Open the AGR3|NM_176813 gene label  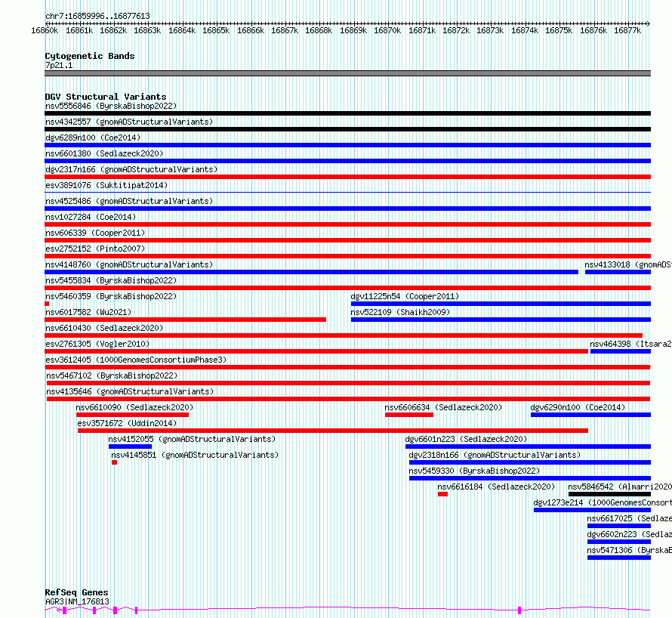coord(77,601)
